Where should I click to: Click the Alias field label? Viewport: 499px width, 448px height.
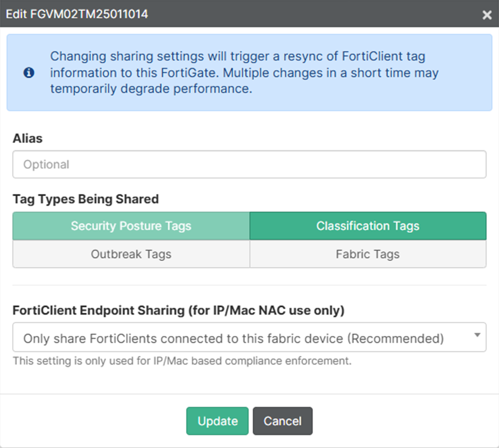point(28,138)
